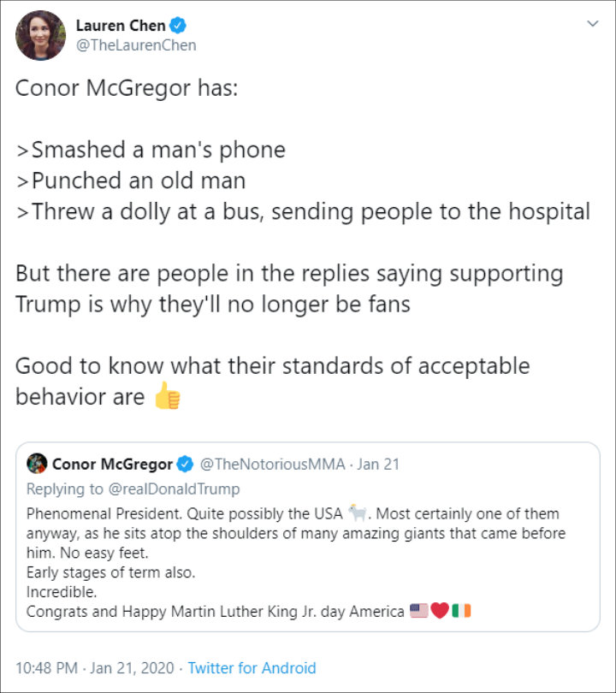Open Conor McGregor's small avatar

tap(37, 464)
